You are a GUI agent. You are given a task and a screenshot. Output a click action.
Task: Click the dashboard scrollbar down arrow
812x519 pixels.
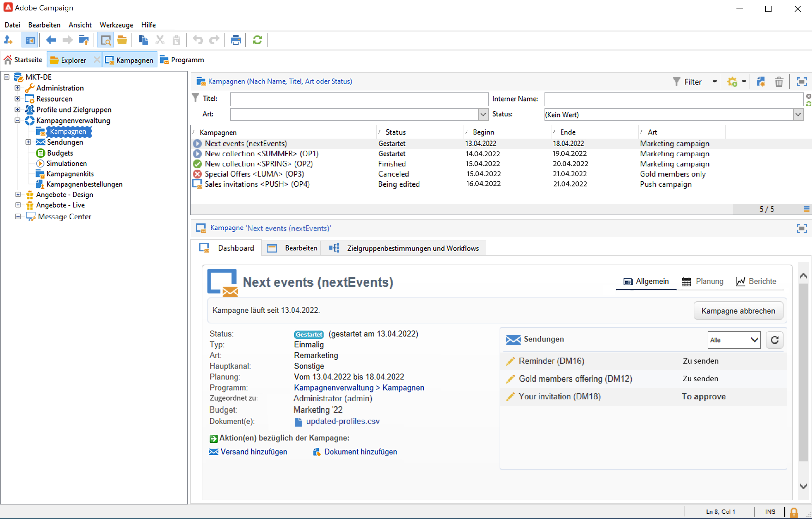[803, 486]
